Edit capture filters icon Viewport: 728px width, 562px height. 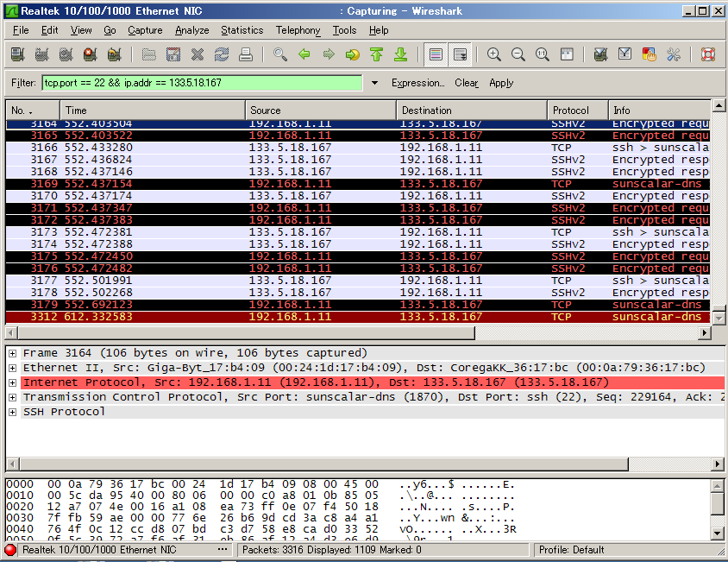click(601, 54)
